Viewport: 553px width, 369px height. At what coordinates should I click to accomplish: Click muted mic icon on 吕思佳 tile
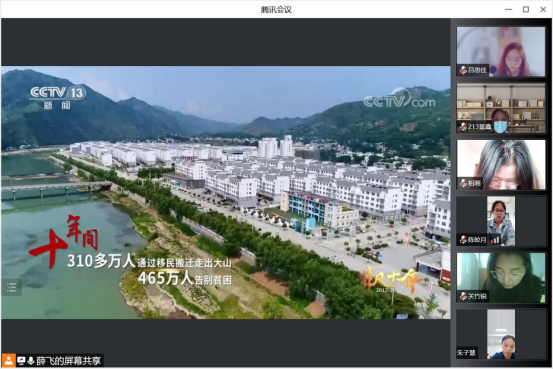pyautogui.click(x=463, y=70)
